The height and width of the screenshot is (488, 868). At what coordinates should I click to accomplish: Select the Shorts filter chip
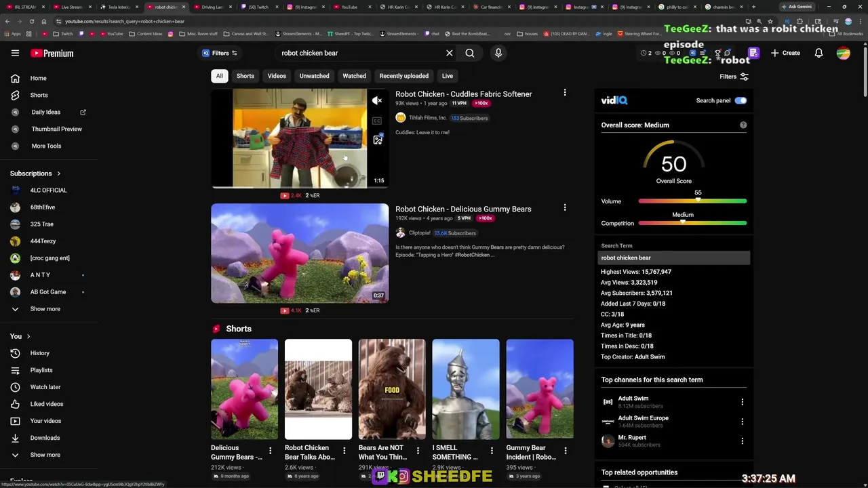(245, 76)
